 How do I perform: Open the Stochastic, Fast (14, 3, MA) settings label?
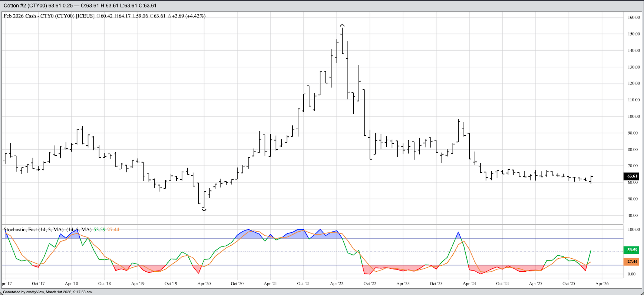coord(33,230)
